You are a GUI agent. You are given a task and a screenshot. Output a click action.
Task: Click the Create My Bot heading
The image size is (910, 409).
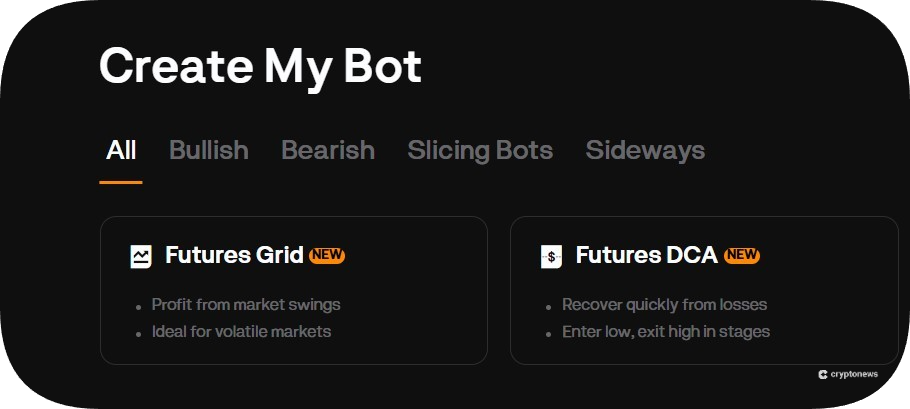point(260,67)
